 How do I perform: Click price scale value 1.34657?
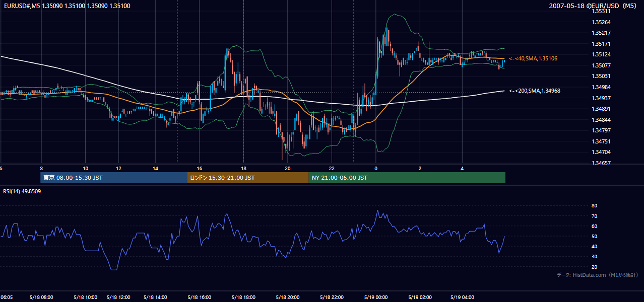601,163
